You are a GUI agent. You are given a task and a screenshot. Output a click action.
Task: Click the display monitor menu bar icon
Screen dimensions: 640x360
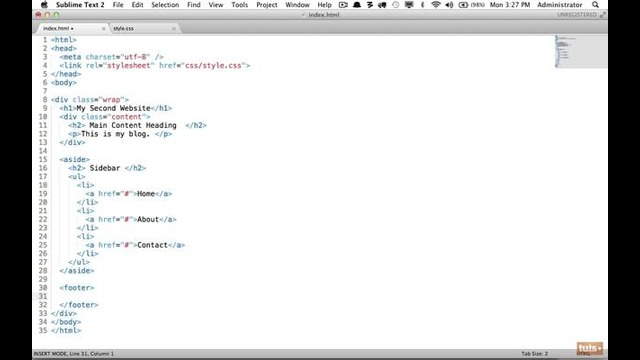point(409,5)
